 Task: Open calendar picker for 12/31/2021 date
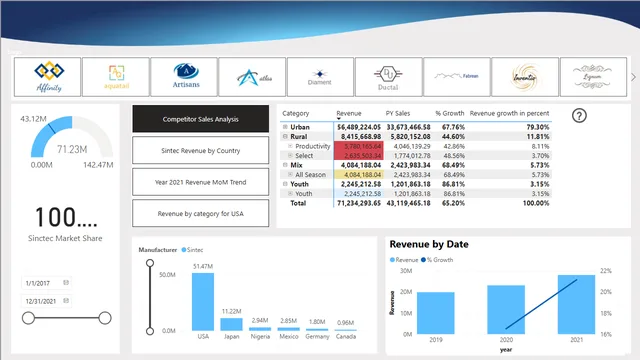pos(66,301)
